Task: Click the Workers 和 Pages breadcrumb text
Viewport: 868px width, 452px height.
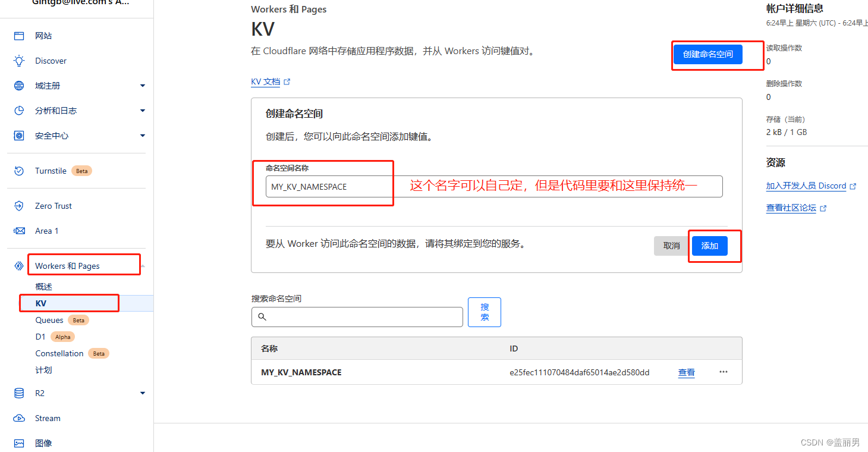Action: click(289, 9)
